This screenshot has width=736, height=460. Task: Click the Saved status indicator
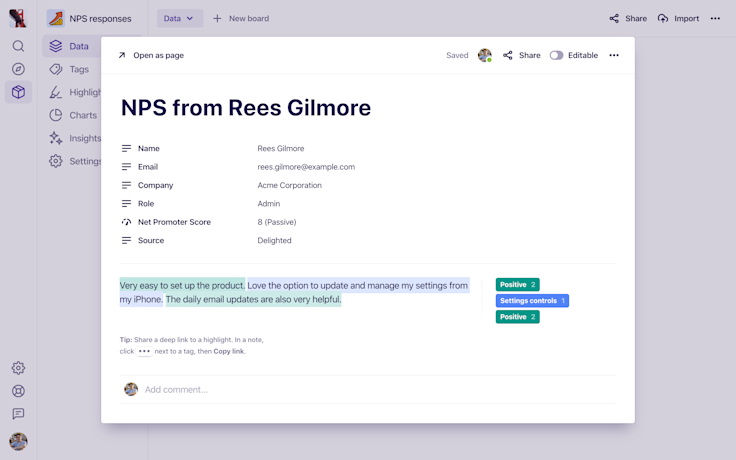[457, 55]
